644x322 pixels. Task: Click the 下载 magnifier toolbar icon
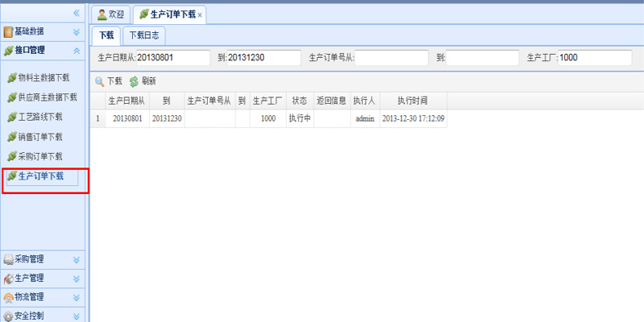pyautogui.click(x=100, y=81)
